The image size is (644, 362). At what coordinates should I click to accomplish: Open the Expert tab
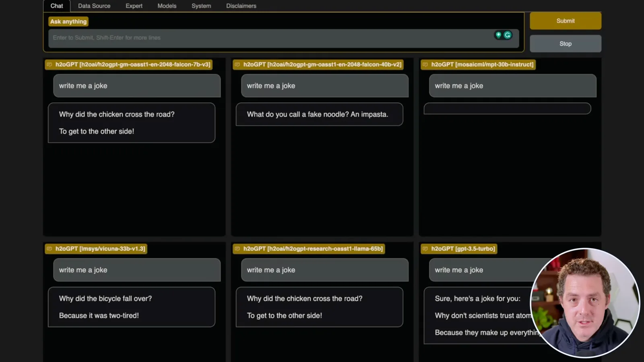pos(134,6)
